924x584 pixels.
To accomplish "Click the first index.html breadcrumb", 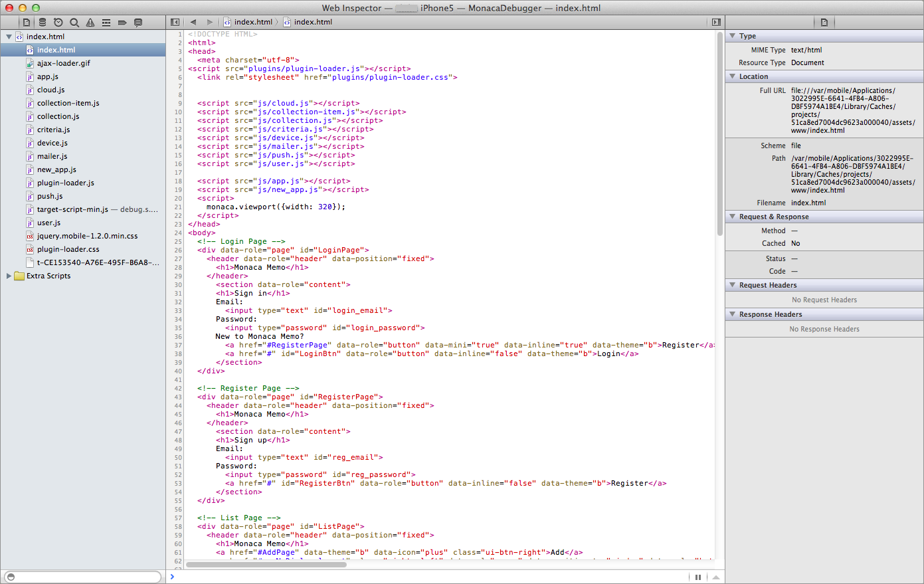I will coord(248,22).
